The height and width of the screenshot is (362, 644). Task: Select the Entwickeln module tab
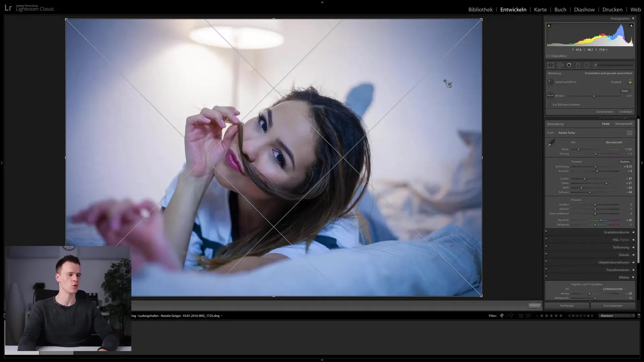[x=513, y=9]
